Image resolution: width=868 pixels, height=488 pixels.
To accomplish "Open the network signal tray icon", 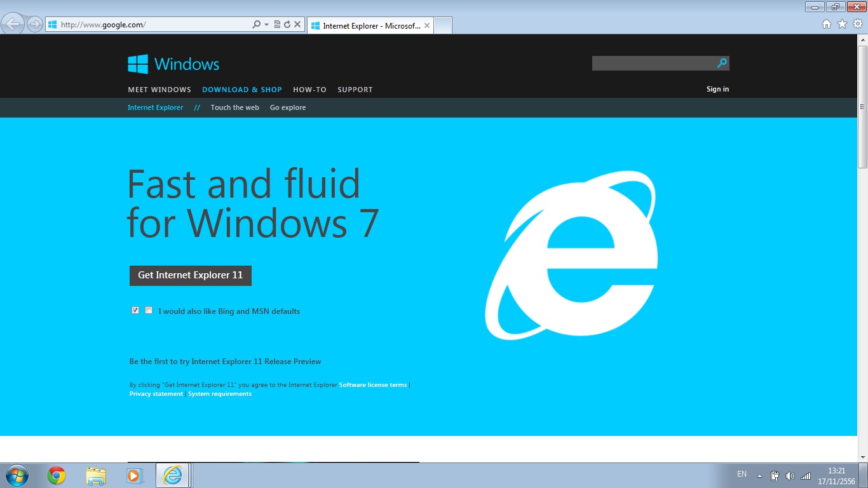I will point(806,476).
